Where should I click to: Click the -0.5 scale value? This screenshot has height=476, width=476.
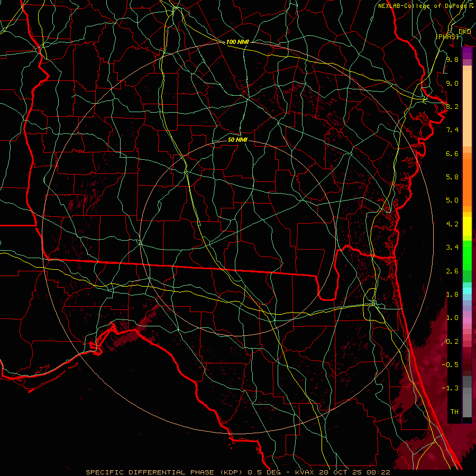(x=450, y=365)
